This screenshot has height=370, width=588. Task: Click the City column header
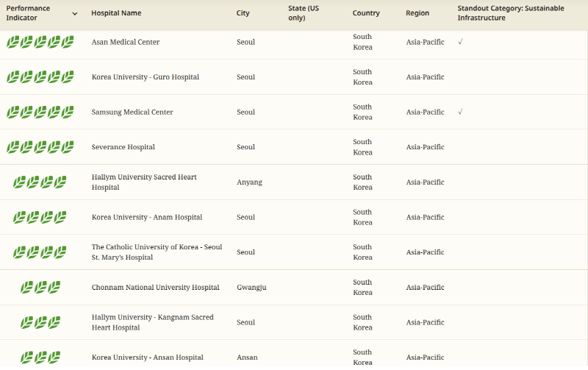point(243,13)
